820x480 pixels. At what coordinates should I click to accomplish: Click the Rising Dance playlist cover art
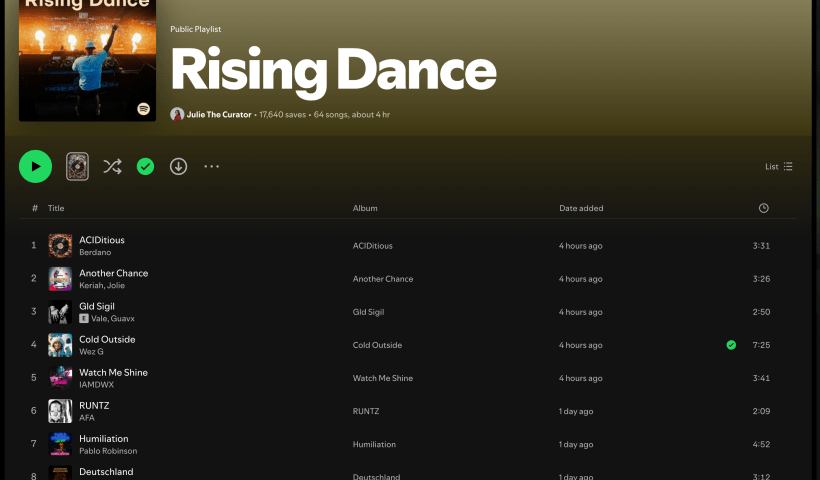coord(87,60)
